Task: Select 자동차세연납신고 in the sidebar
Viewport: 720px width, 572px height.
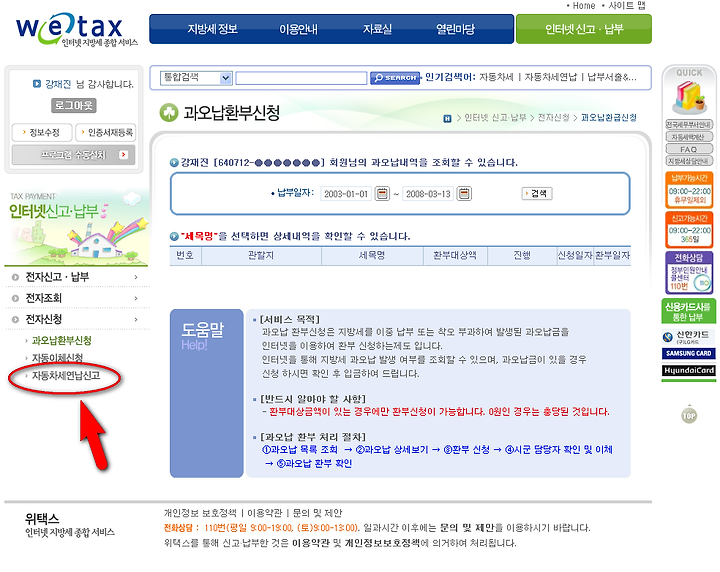Action: click(x=66, y=376)
